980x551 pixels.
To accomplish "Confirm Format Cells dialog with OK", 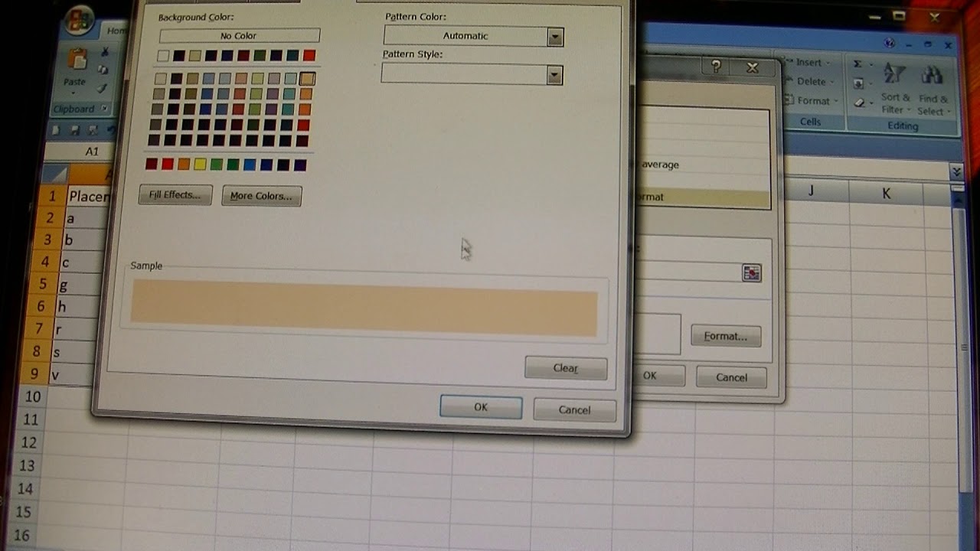I will pyautogui.click(x=481, y=407).
